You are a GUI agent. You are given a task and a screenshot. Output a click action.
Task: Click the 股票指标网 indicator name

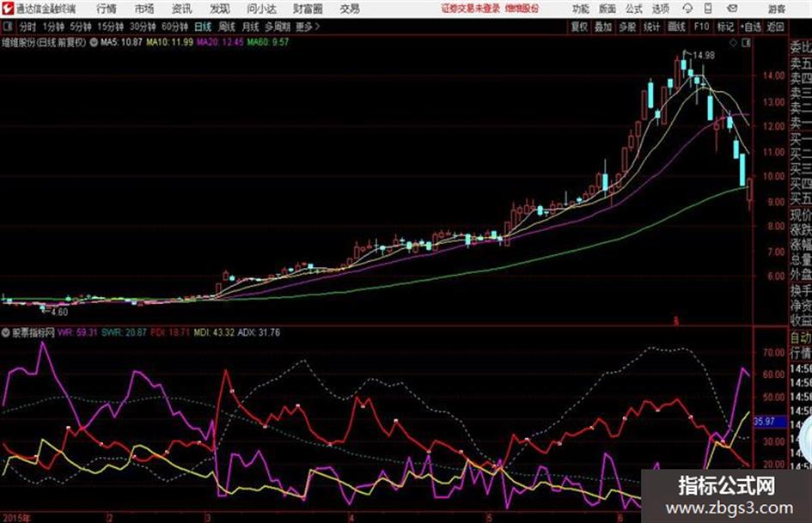click(x=34, y=332)
